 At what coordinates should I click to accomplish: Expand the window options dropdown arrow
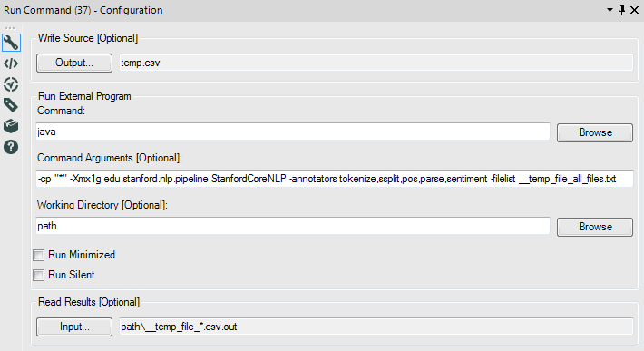click(x=610, y=10)
